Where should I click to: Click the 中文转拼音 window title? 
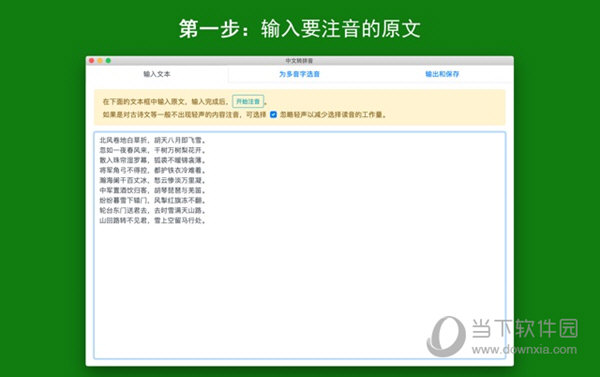(299, 61)
